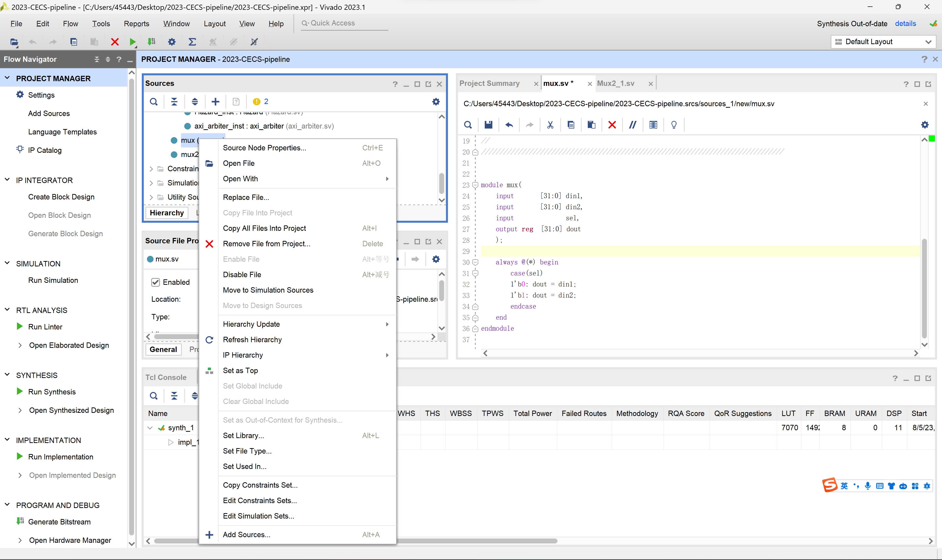Expand Open Elaborated Design

(20, 345)
